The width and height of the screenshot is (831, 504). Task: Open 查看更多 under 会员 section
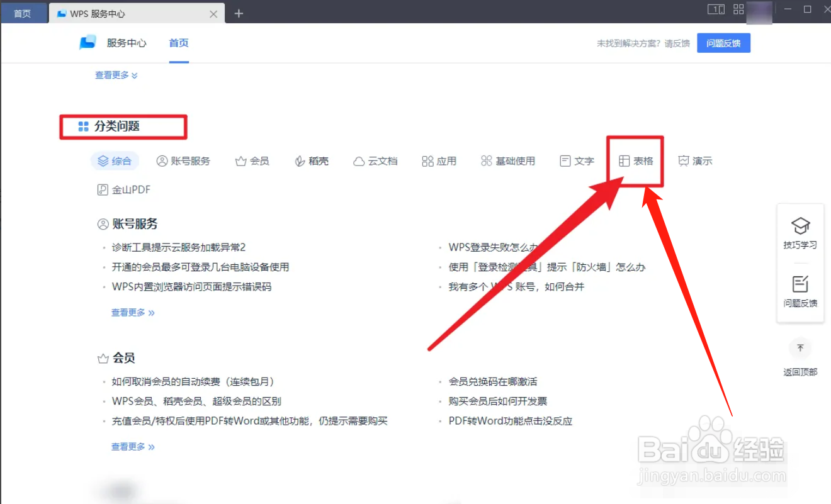tap(133, 447)
